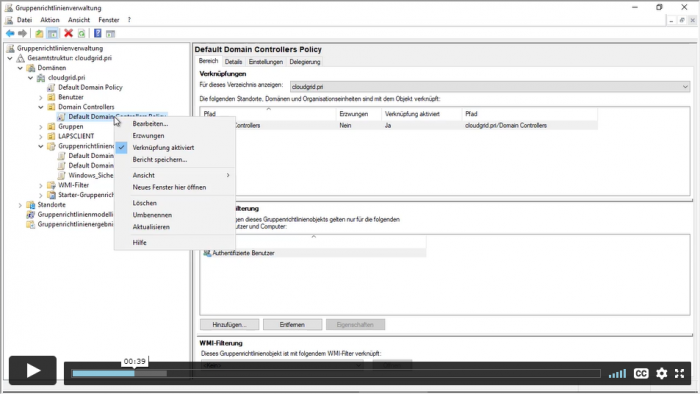The width and height of the screenshot is (700, 394).
Task: Open the Datei menu
Action: [25, 20]
